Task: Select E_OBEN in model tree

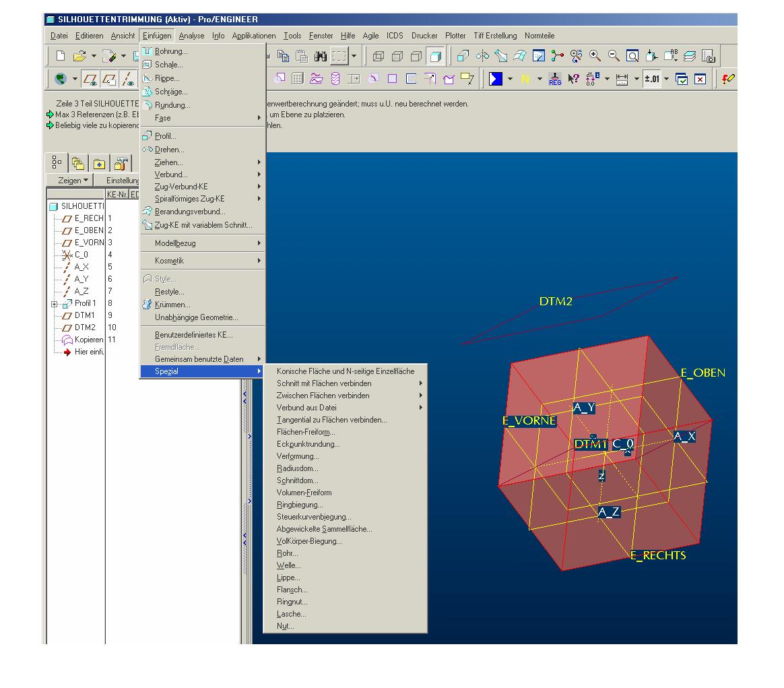Action: [89, 230]
